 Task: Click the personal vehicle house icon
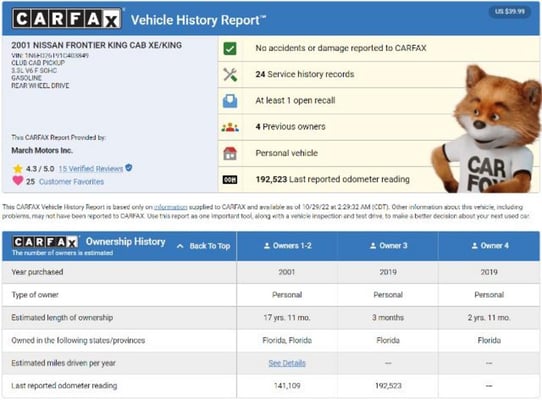click(x=230, y=153)
